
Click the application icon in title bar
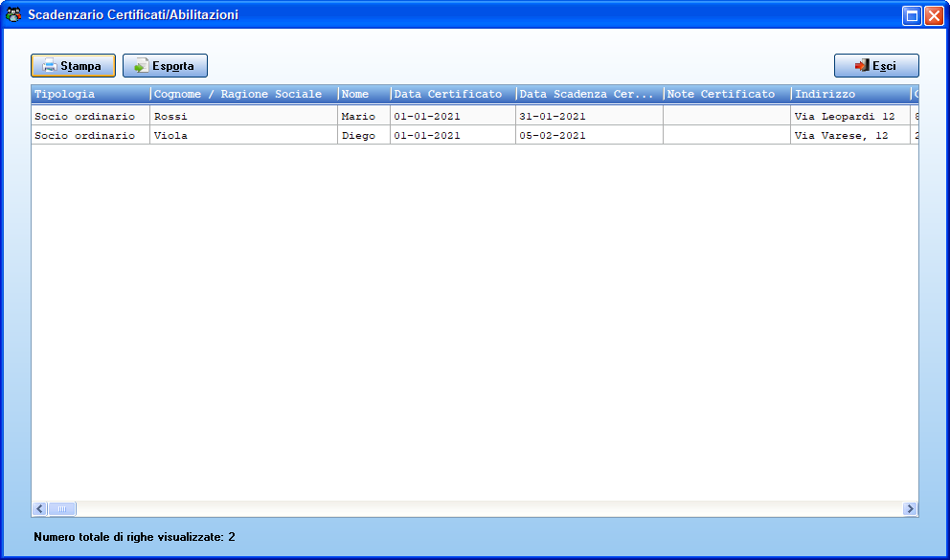pos(13,14)
